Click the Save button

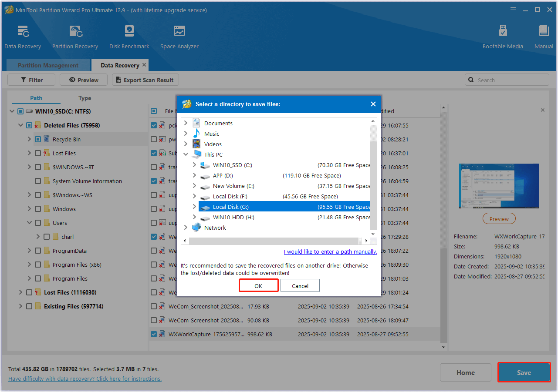point(524,372)
